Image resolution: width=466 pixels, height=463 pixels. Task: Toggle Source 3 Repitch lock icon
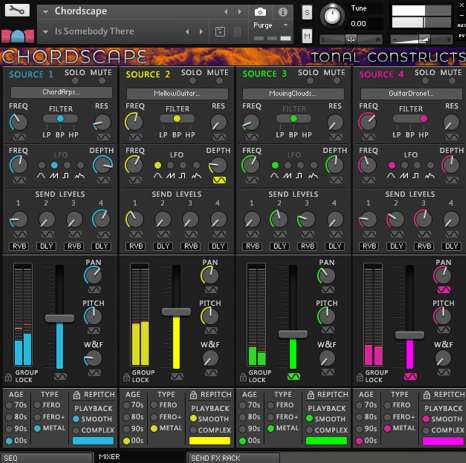click(310, 395)
